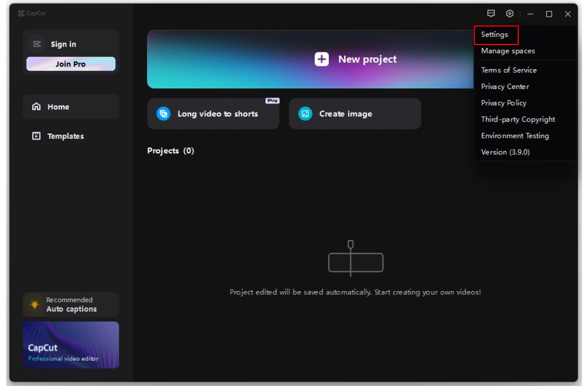Viewport: 588px width, 386px height.
Task: Close the CapCut window
Action: pos(568,14)
